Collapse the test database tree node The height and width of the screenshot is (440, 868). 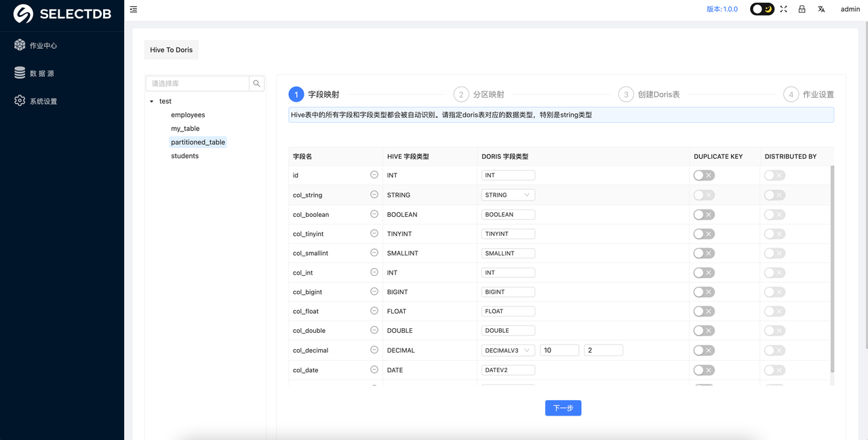pyautogui.click(x=152, y=102)
